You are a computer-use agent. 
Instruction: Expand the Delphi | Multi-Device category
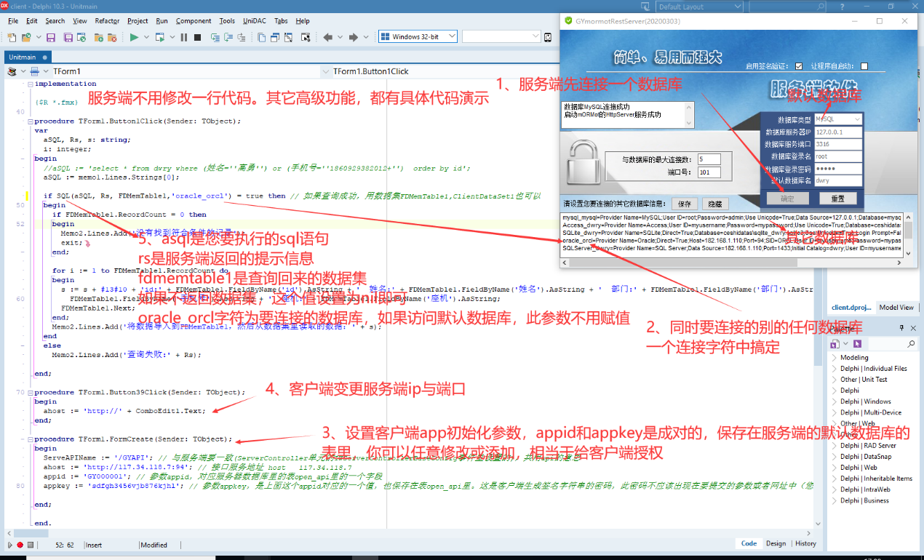tap(835, 412)
